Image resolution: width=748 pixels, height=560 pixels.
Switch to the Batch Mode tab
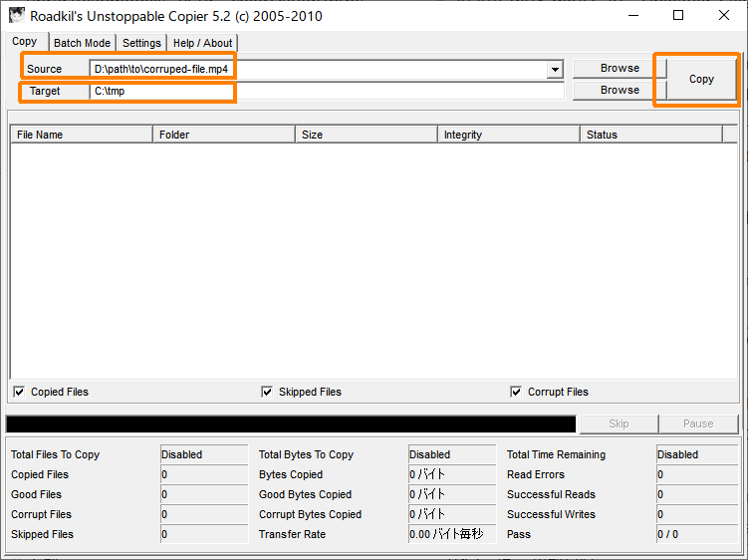tap(82, 43)
